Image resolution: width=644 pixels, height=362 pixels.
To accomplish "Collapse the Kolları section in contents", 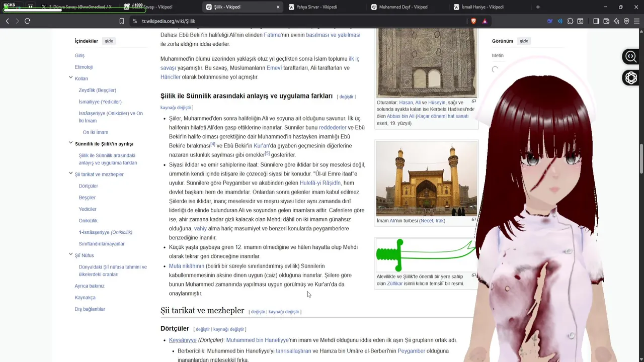I will click(70, 78).
